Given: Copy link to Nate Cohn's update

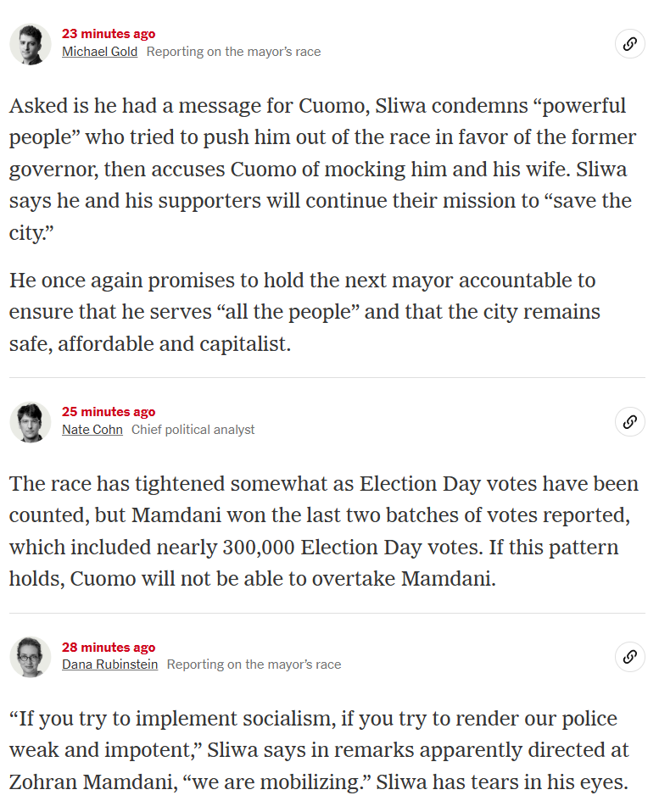Looking at the screenshot, I should pyautogui.click(x=629, y=421).
